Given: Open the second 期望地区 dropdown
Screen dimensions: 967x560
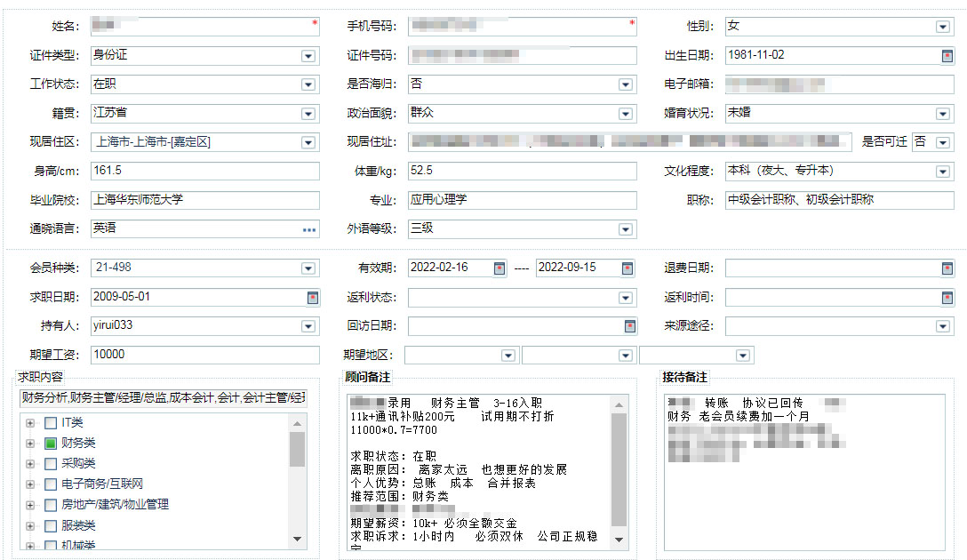Looking at the screenshot, I should (626, 356).
